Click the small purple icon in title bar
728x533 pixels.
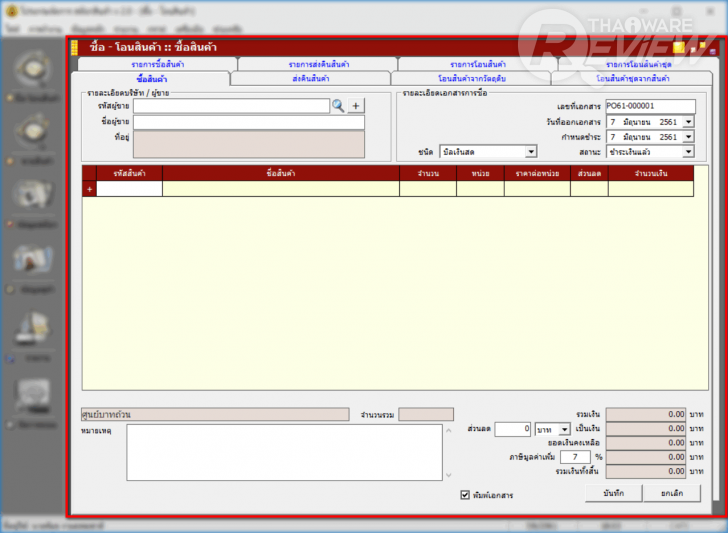click(713, 52)
